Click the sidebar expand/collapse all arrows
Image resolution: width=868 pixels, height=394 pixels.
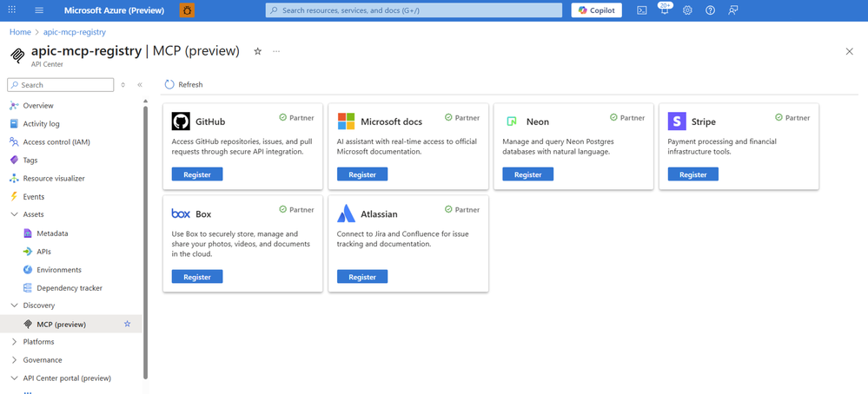[123, 85]
